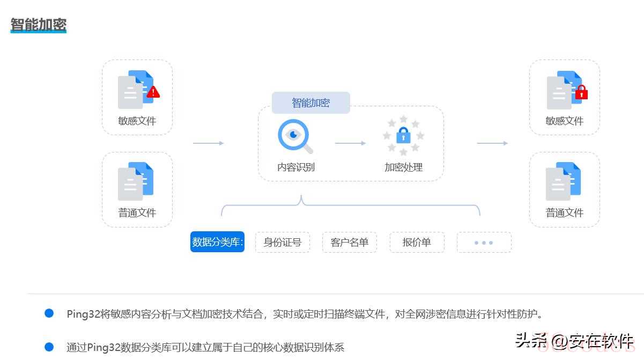644x359 pixels.
Task: Click the 头条@安在软件 watermark text
Action: point(574,341)
